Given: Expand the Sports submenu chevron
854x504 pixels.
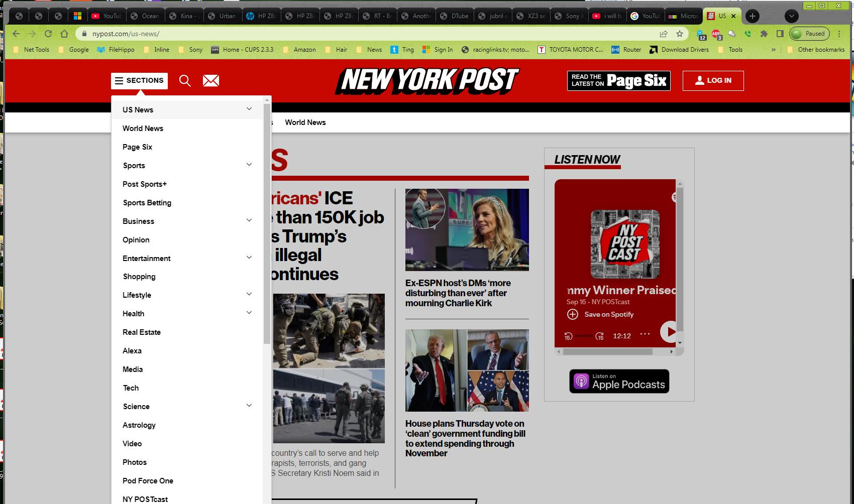Looking at the screenshot, I should point(249,165).
